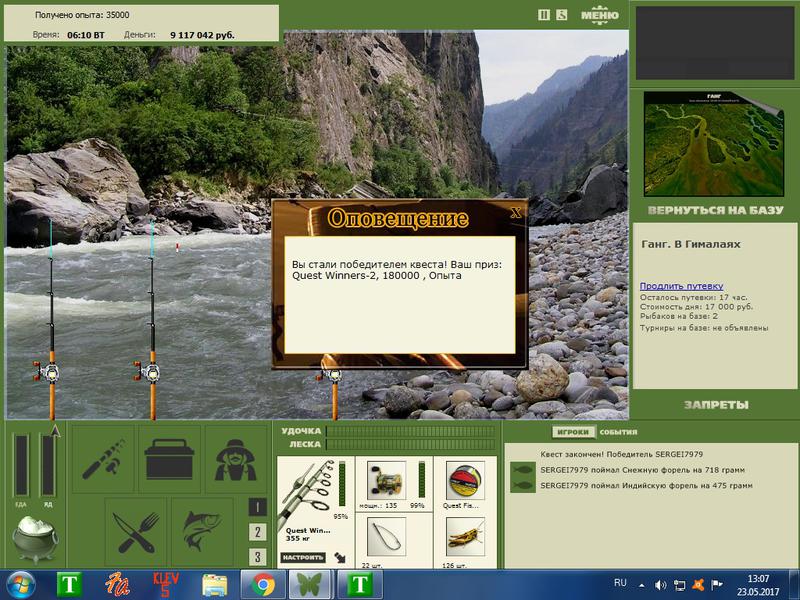Click the first fishing rod reel on the left
The image size is (800, 600).
47,371
